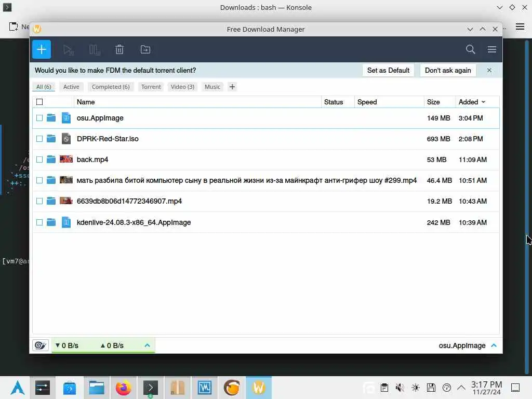Click the pause downloads toolbar icon
This screenshot has height=399, width=532.
(95, 50)
